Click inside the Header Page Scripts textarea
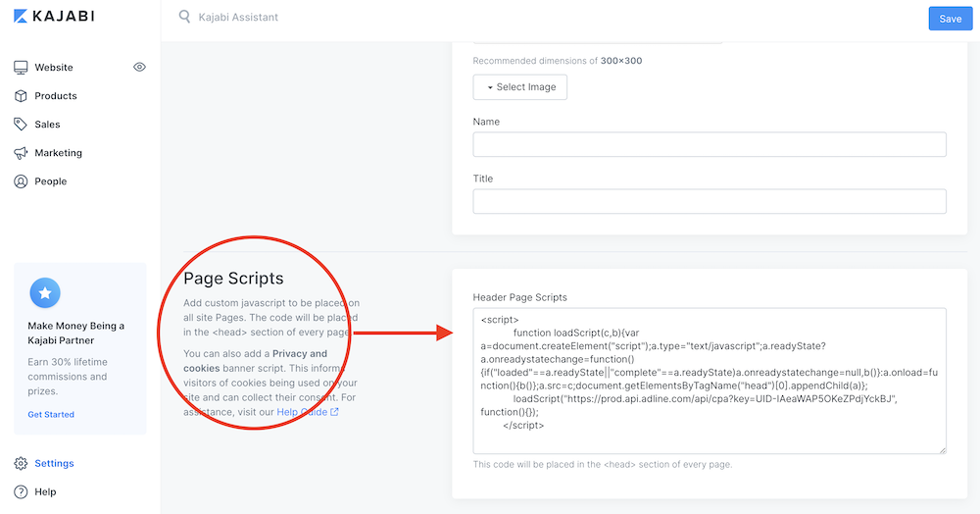This screenshot has height=514, width=980. (x=710, y=381)
